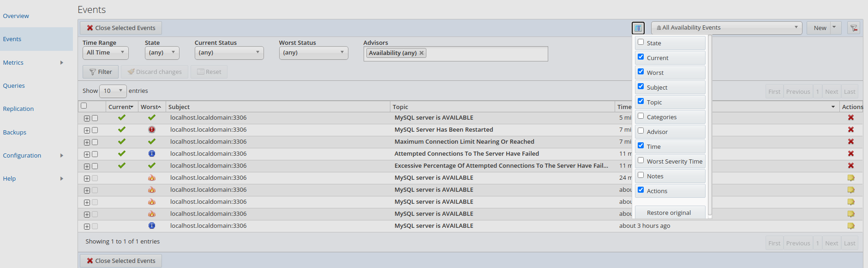
Task: Go to the Replication section
Action: [18, 109]
